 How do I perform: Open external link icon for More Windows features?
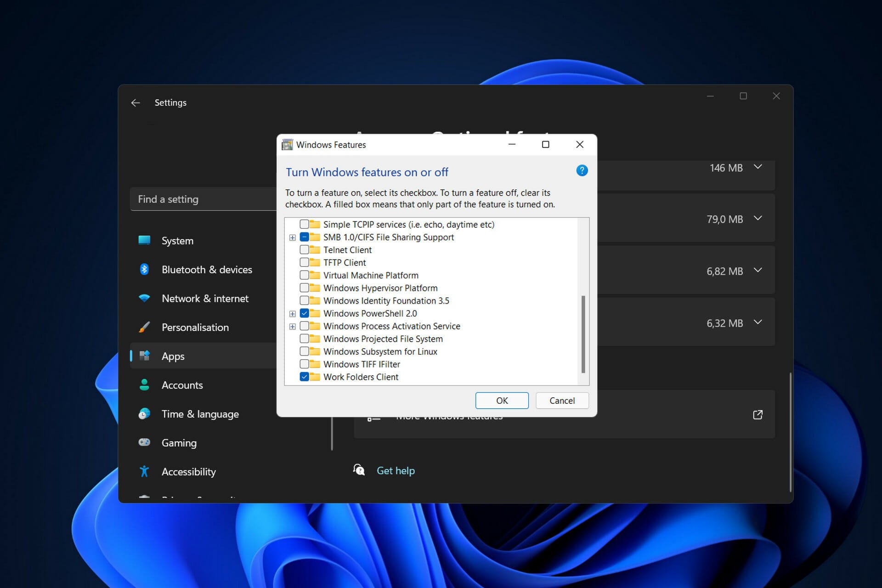758,415
